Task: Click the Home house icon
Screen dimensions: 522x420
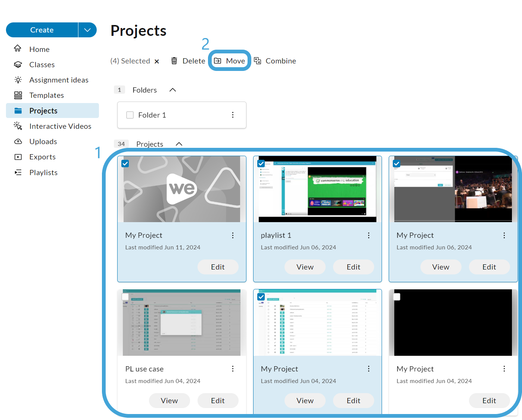Action: point(18,49)
